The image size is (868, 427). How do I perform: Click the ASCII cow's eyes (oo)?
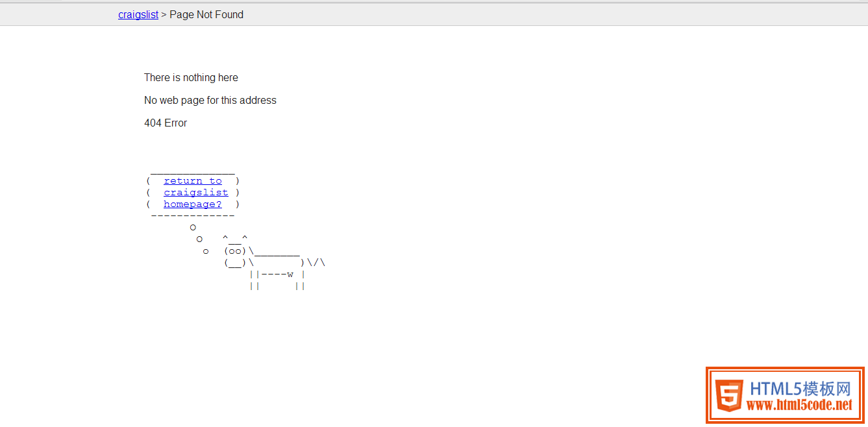pos(235,251)
